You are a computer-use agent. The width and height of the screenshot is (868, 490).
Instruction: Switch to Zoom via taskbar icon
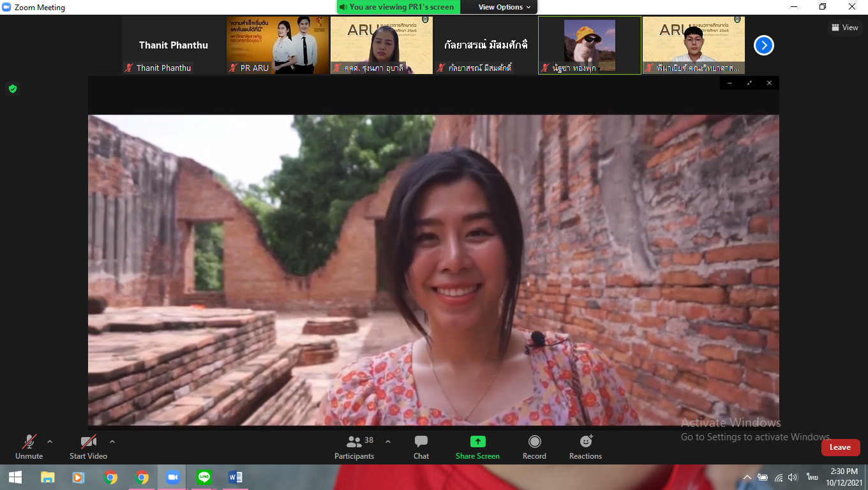172,477
